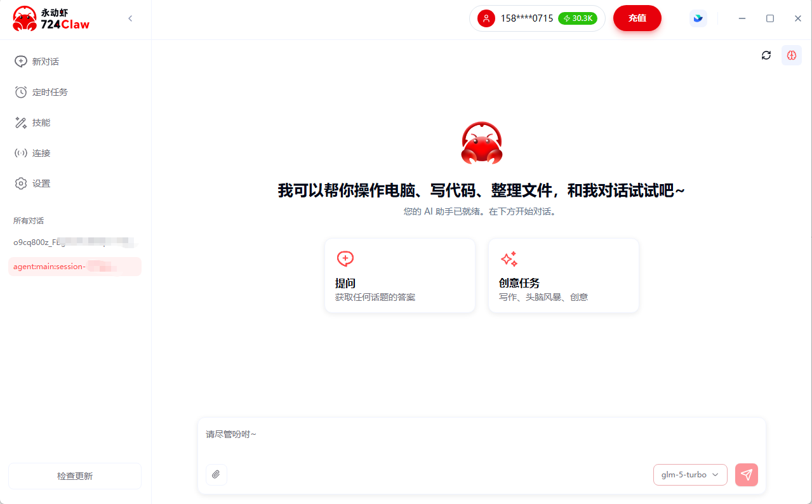Click the 充值 recharge button
This screenshot has height=504, width=812.
click(x=637, y=18)
